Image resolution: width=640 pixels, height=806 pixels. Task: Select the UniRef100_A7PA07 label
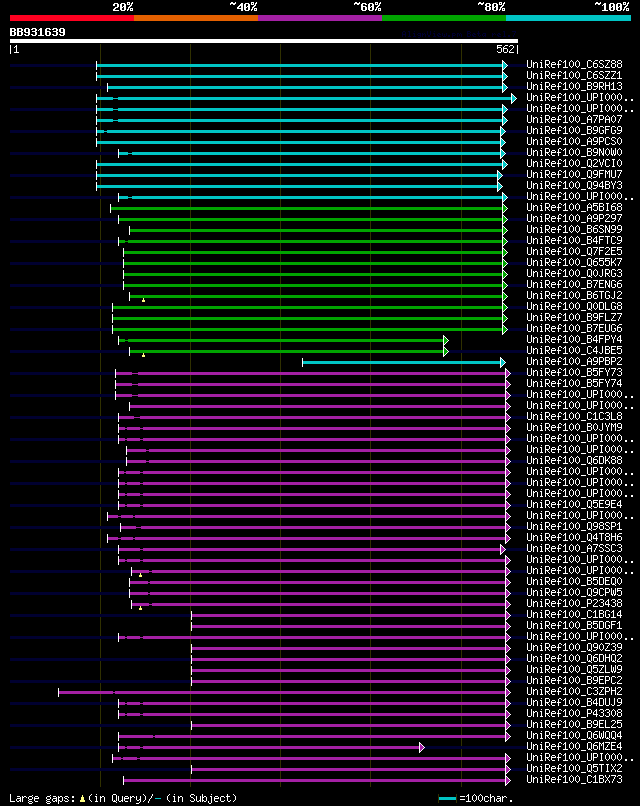click(x=574, y=119)
